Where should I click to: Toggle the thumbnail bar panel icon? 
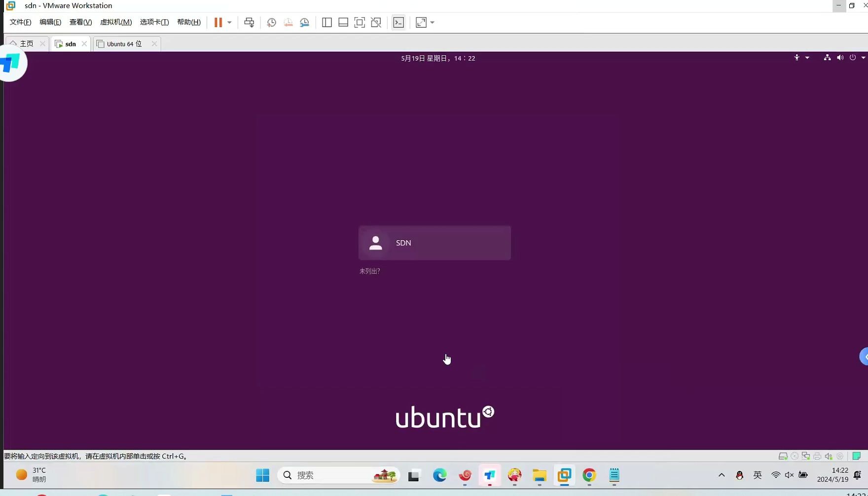343,22
